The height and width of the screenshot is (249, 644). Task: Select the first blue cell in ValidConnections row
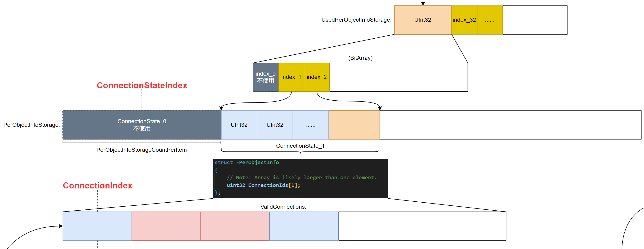(97, 226)
